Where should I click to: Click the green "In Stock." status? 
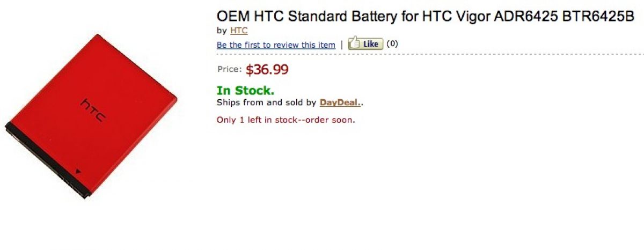pos(245,91)
